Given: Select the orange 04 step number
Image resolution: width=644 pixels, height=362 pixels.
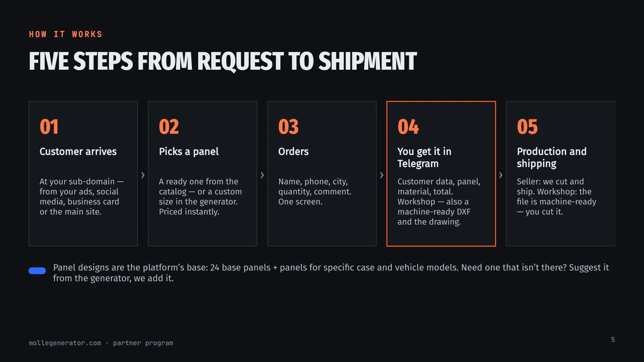Looking at the screenshot, I should tap(408, 127).
